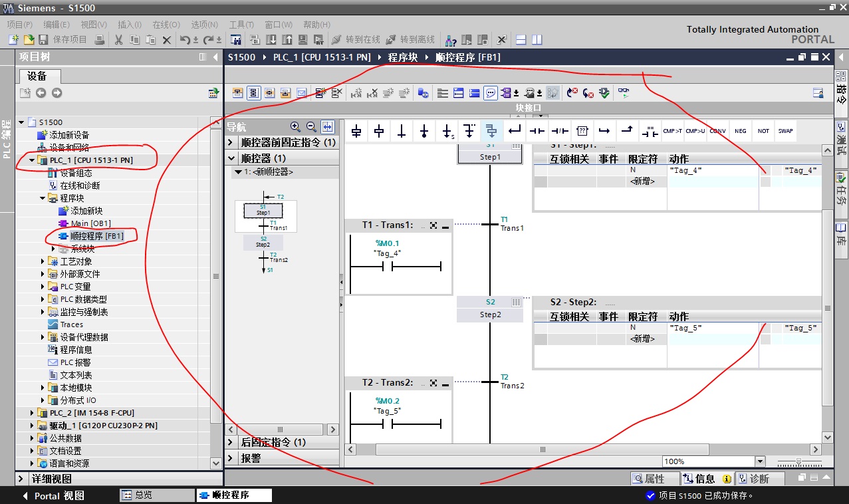Insert the CMP>U comparator
Screen dimensions: 849x504
pos(695,131)
